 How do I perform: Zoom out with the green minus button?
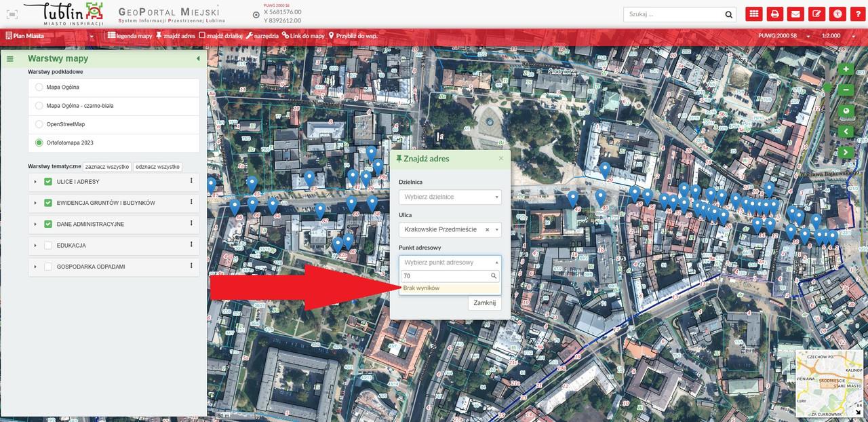click(x=846, y=90)
